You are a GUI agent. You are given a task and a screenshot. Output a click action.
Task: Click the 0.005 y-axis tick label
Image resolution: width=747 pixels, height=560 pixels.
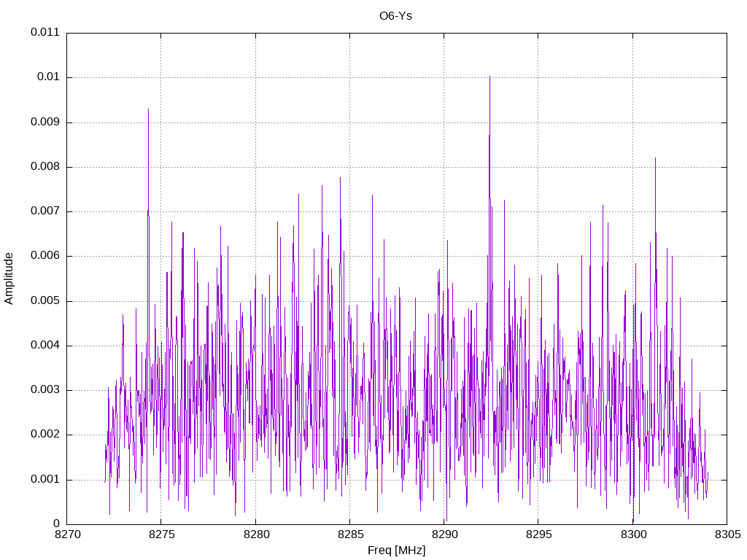45,300
